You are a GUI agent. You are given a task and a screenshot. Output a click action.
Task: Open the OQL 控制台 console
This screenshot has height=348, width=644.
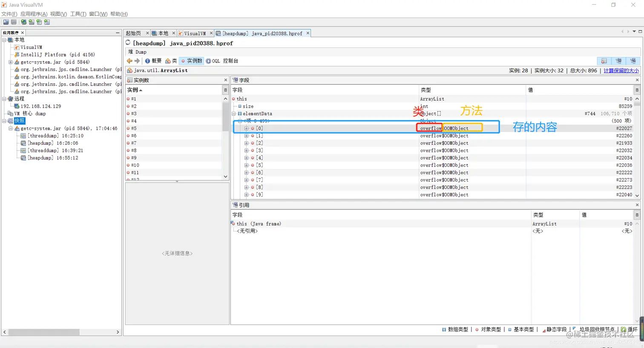click(x=222, y=61)
